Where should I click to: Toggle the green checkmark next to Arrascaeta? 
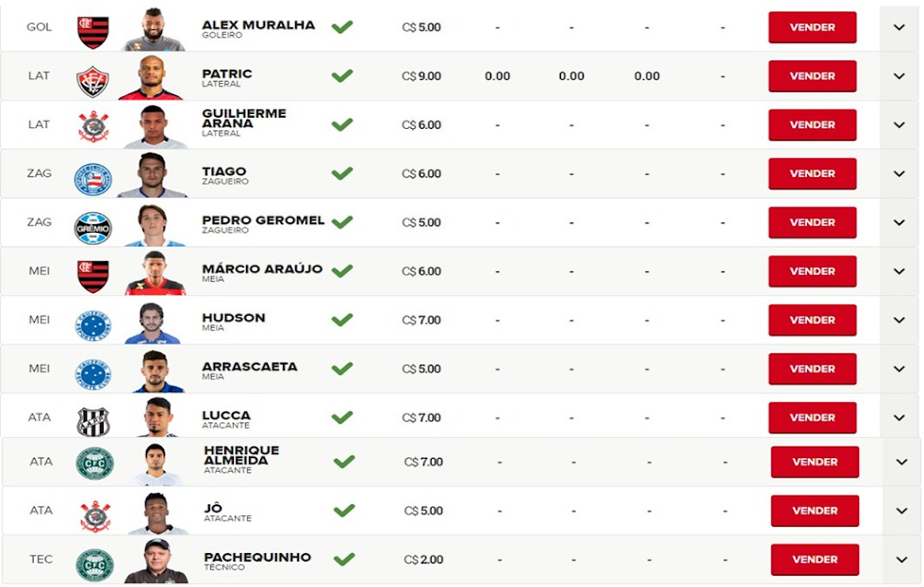[x=341, y=368]
